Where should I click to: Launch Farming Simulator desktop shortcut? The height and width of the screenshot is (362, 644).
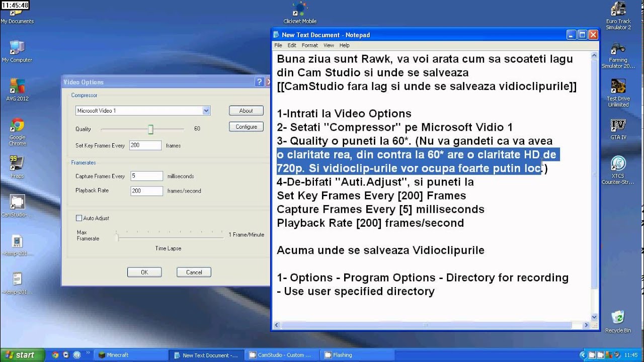[618, 55]
